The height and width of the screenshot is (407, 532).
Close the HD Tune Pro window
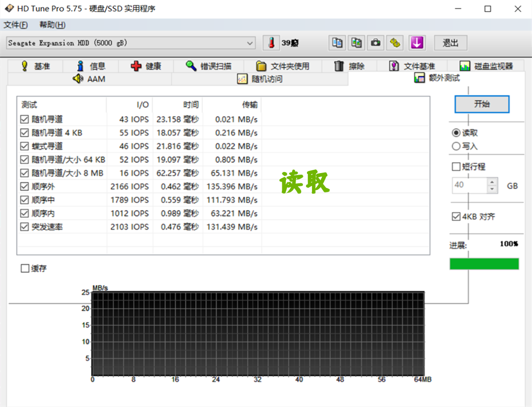518,9
